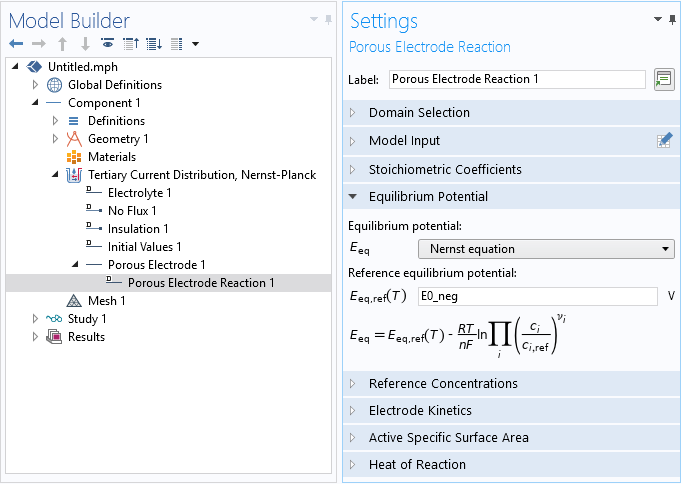Click the rename label icon beside Label field
The width and height of the screenshot is (681, 484).
pos(662,79)
